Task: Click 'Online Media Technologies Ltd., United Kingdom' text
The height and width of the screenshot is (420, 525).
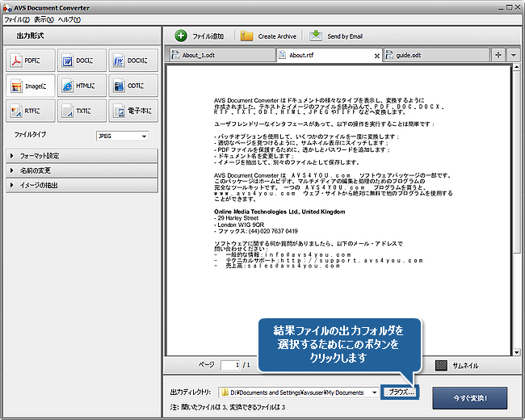Action: (279, 212)
